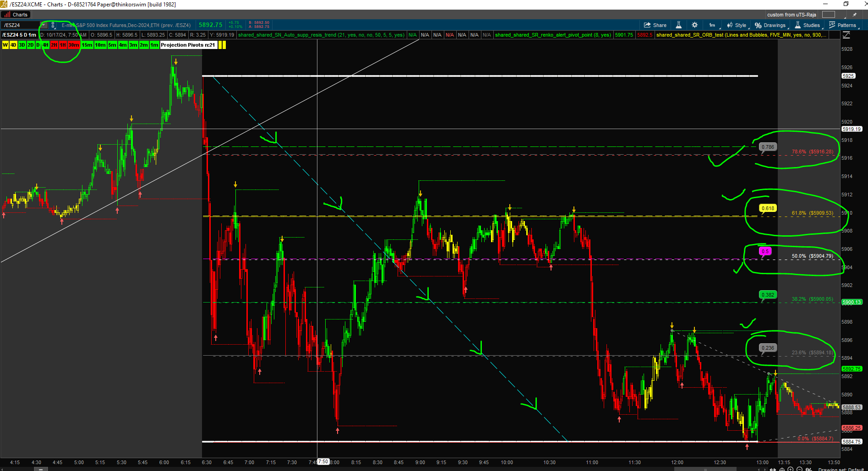Screen dimensions: 868x471
Task: Open the Studies menu
Action: pyautogui.click(x=808, y=25)
